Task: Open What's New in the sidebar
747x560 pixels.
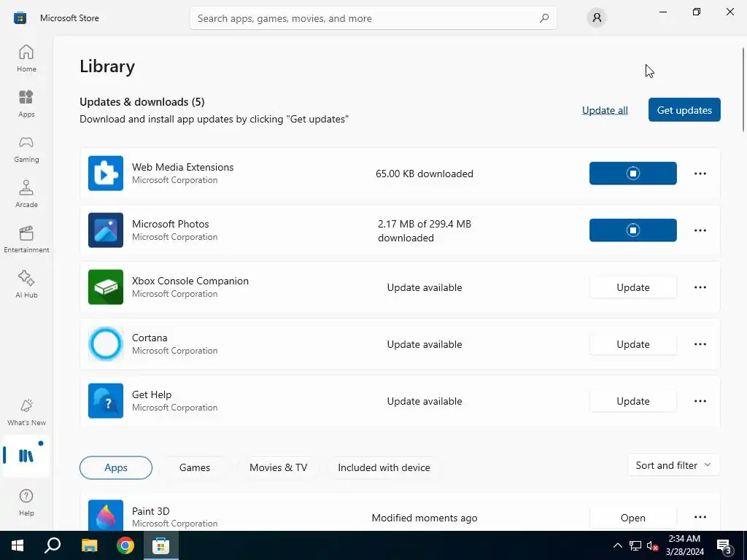Action: [x=26, y=412]
